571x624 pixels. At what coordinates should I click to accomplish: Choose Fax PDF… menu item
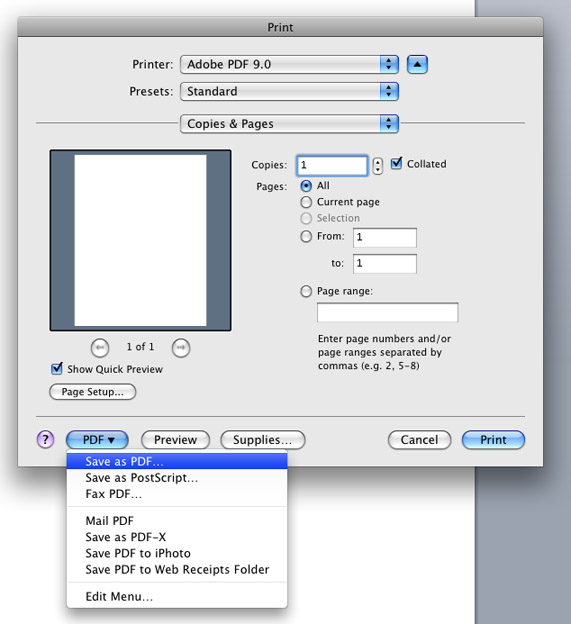pyautogui.click(x=177, y=494)
